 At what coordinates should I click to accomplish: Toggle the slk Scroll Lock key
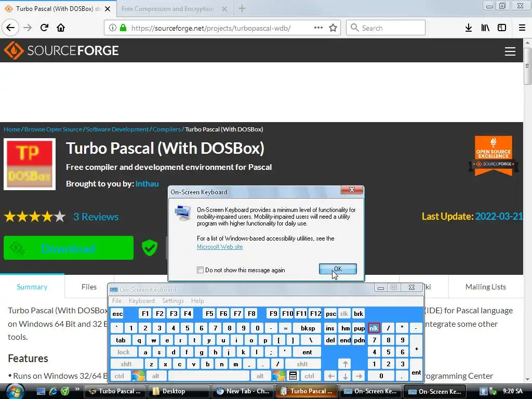click(344, 313)
